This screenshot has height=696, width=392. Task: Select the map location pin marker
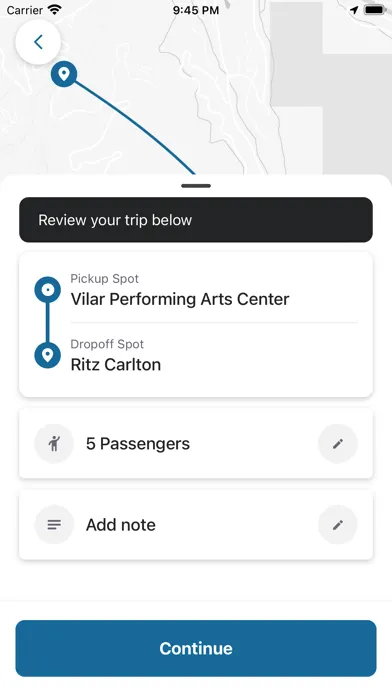[x=64, y=74]
